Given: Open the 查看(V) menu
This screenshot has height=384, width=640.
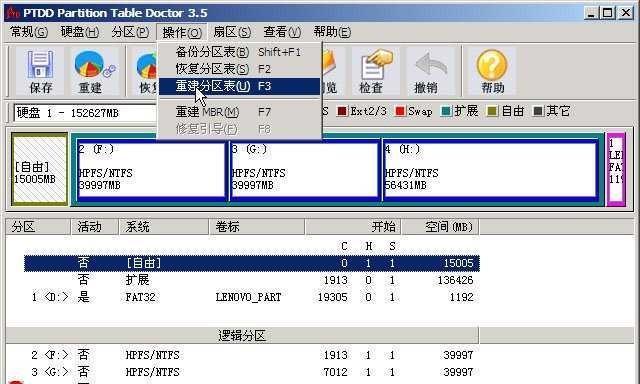Looking at the screenshot, I should (282, 32).
